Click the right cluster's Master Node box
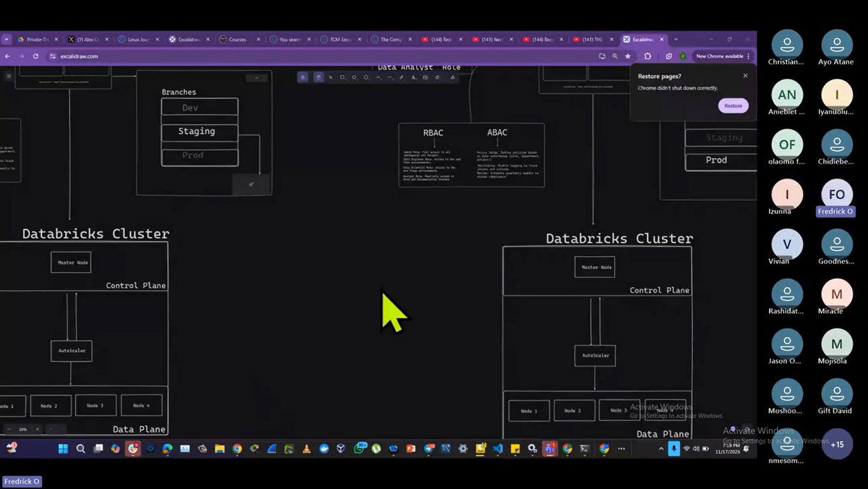The image size is (868, 489). (595, 267)
